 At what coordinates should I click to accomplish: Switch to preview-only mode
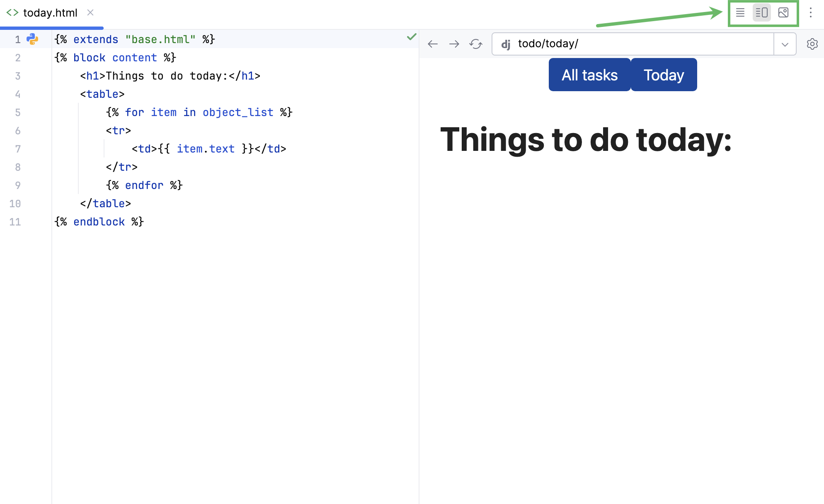[x=783, y=13]
